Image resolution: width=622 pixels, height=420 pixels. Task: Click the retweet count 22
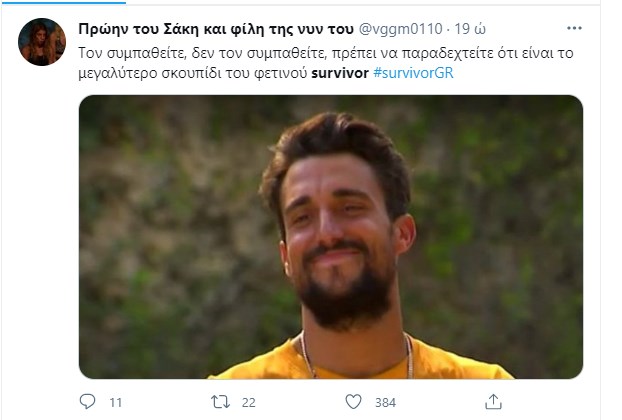coord(248,403)
